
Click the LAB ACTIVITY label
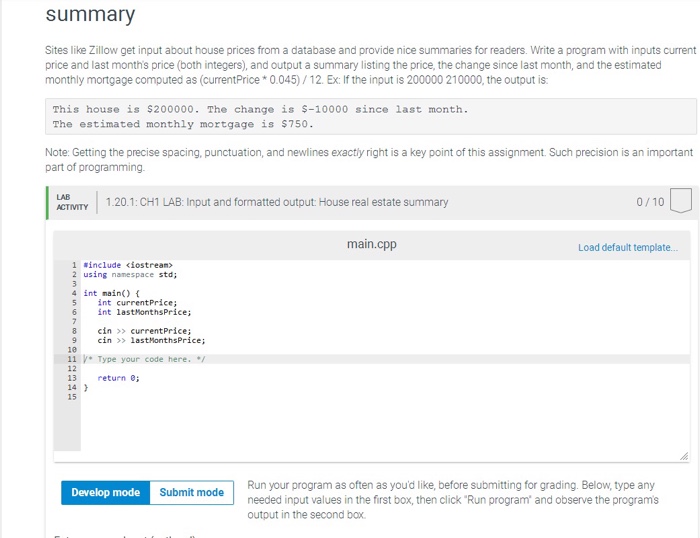coord(72,202)
